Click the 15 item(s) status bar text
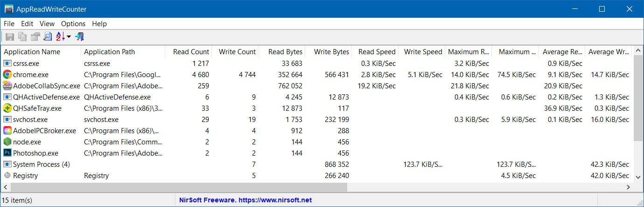 (18, 200)
